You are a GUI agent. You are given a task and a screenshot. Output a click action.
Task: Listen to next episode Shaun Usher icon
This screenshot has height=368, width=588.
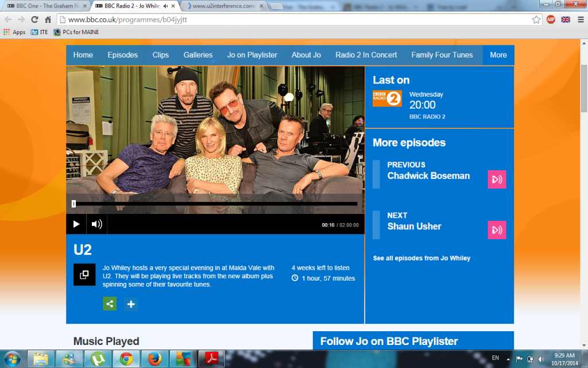pos(497,230)
